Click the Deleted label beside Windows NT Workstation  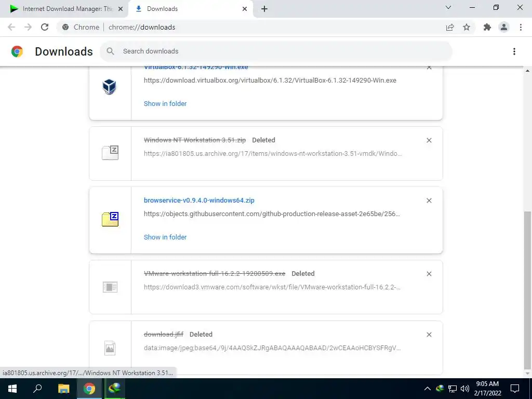pyautogui.click(x=263, y=140)
